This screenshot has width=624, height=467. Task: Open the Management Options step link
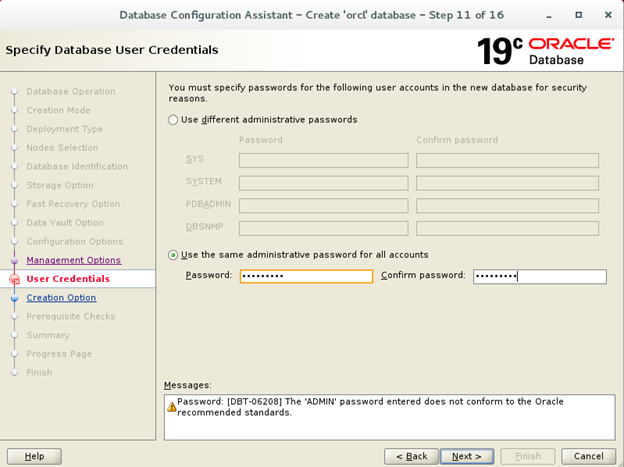coord(74,260)
